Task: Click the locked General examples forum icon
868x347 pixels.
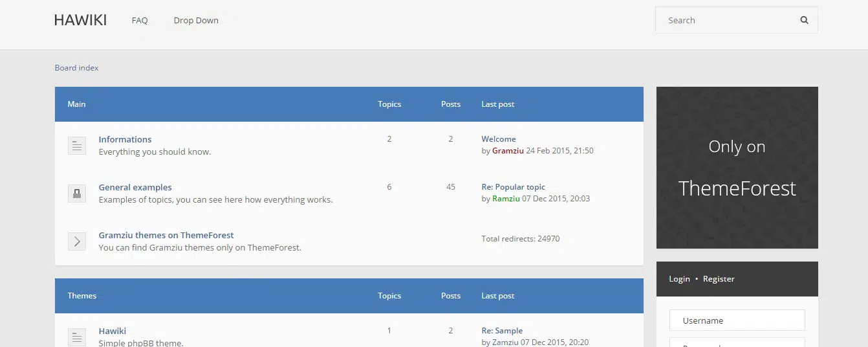Action: (77, 194)
